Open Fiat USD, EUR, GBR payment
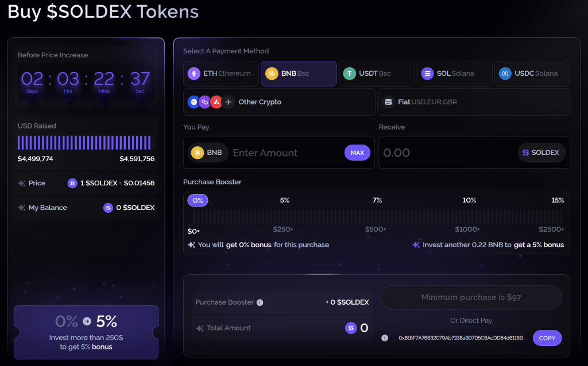588x366 pixels. pyautogui.click(x=474, y=102)
